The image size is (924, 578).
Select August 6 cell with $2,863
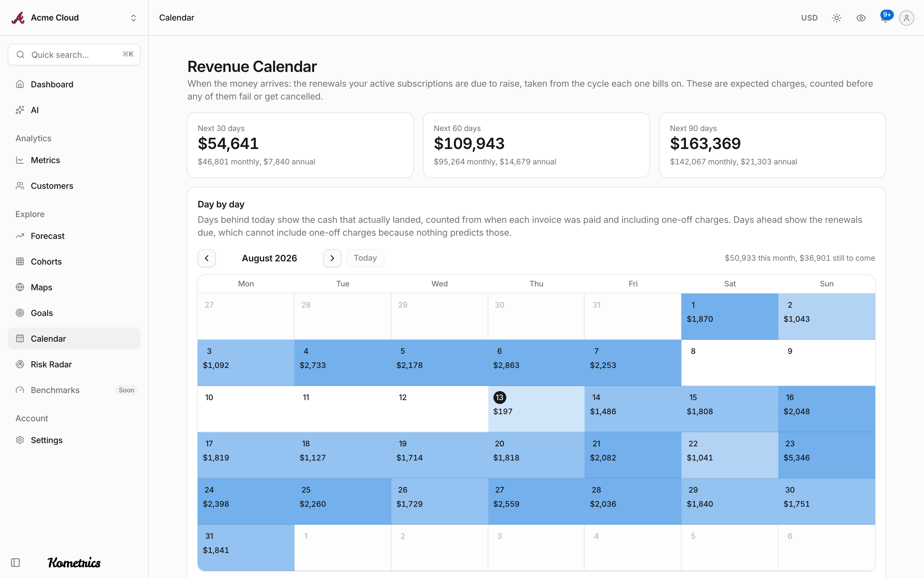pos(536,363)
